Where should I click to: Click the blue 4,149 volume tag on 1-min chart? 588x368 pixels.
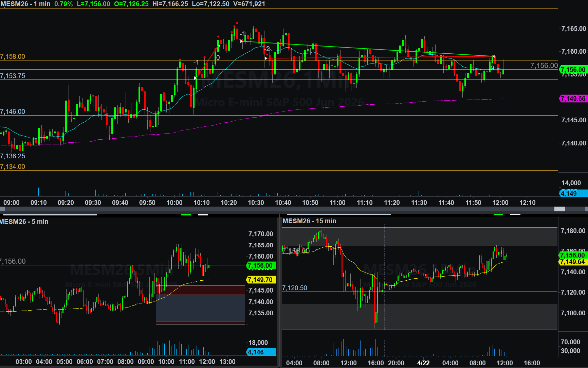pos(573,193)
